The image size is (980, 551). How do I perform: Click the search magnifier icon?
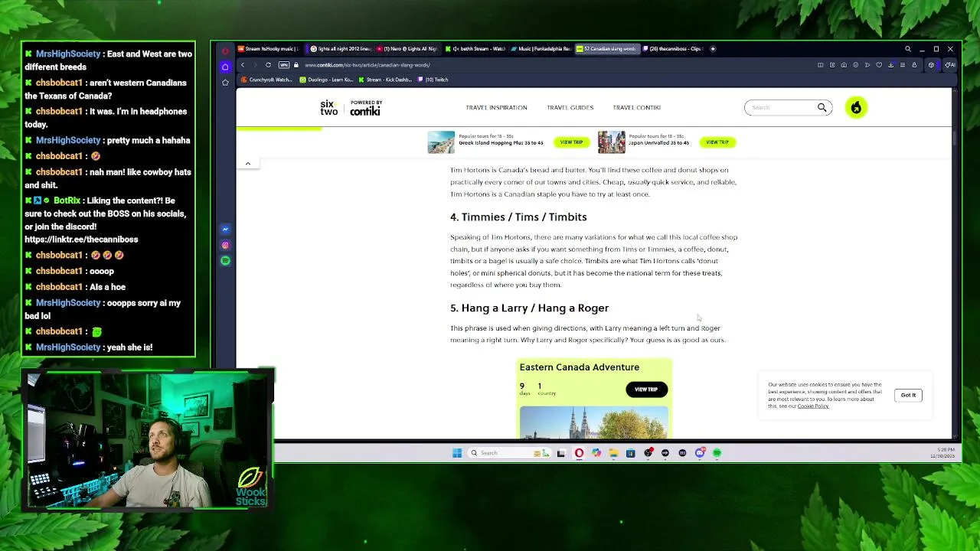[822, 108]
